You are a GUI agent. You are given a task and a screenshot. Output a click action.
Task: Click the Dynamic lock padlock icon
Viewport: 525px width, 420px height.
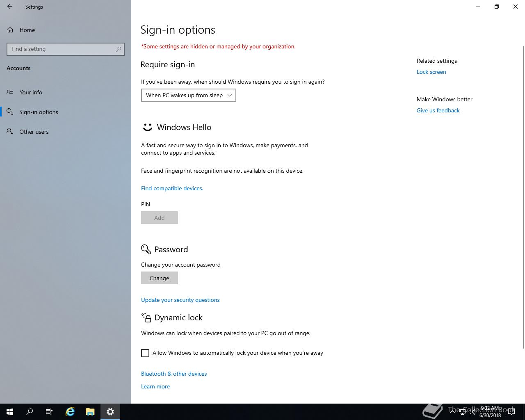[146, 317]
